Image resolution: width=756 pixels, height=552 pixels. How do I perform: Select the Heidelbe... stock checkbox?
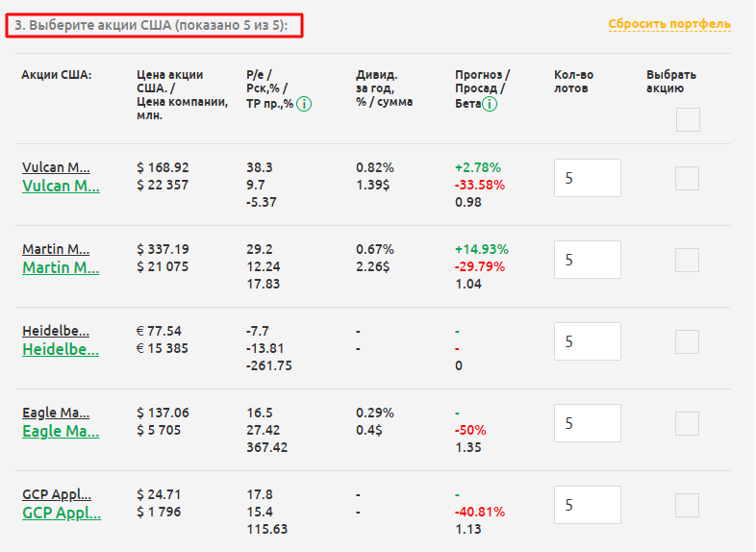(x=688, y=341)
